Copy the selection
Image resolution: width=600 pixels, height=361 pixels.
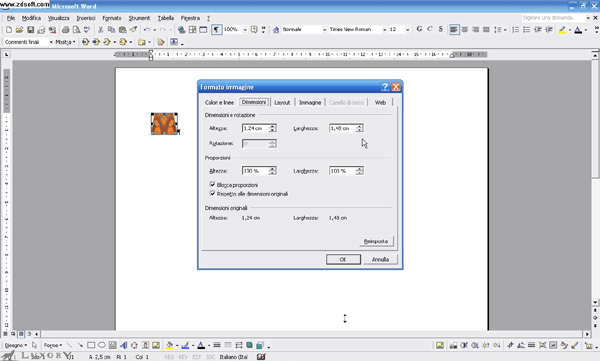[x=111, y=29]
